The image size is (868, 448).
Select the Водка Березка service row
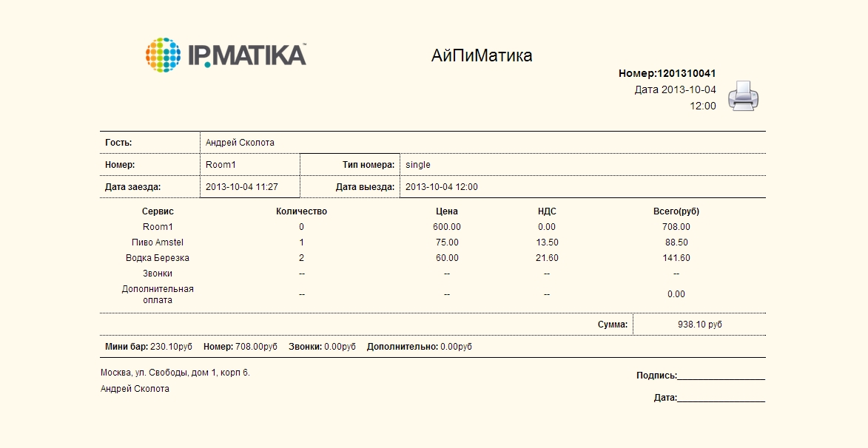coord(158,258)
